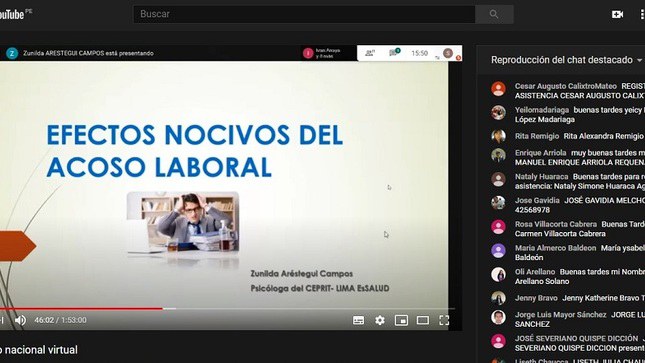Screen dimensions: 645x363
Task: Focus the Buscar search field
Action: click(304, 14)
